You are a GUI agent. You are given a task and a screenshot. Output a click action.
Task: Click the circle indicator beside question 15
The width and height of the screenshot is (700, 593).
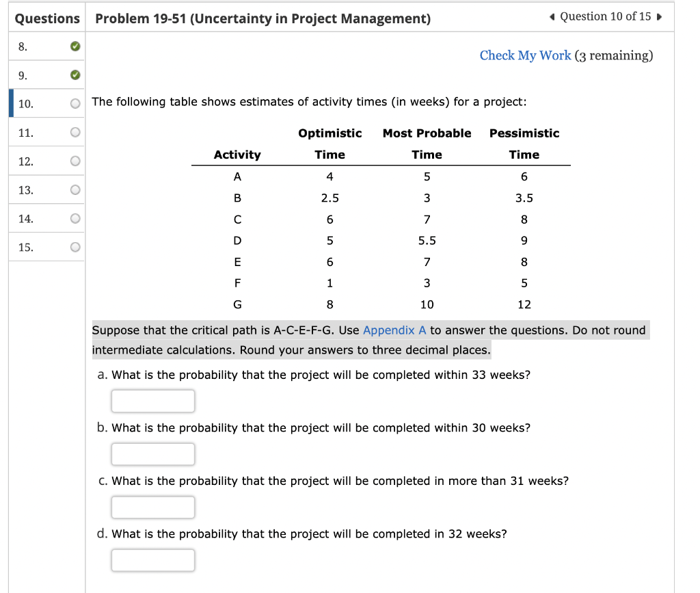pos(75,247)
